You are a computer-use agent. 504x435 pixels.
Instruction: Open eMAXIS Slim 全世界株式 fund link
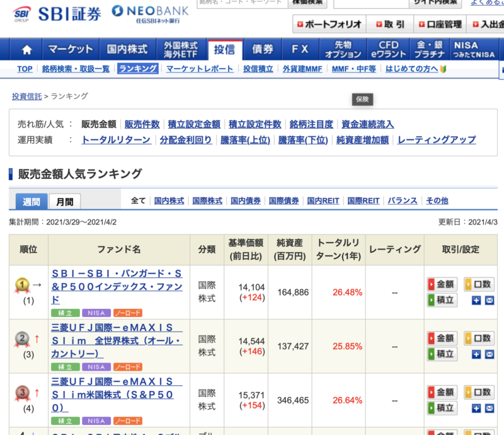(117, 340)
